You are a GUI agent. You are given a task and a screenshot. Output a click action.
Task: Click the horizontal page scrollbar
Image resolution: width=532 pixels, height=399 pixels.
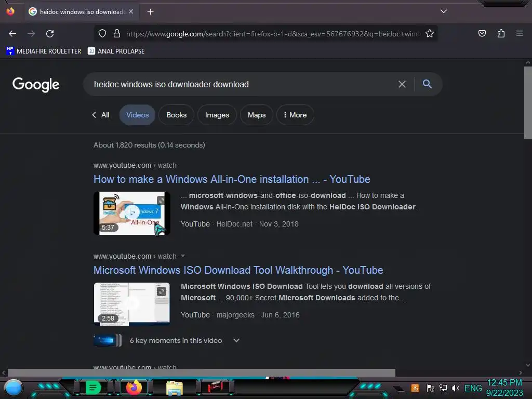(x=202, y=373)
